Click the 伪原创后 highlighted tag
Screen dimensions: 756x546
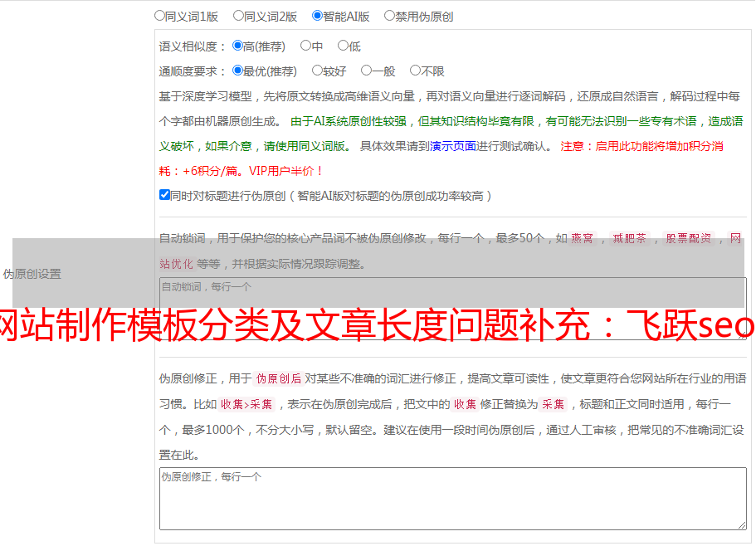[279, 378]
